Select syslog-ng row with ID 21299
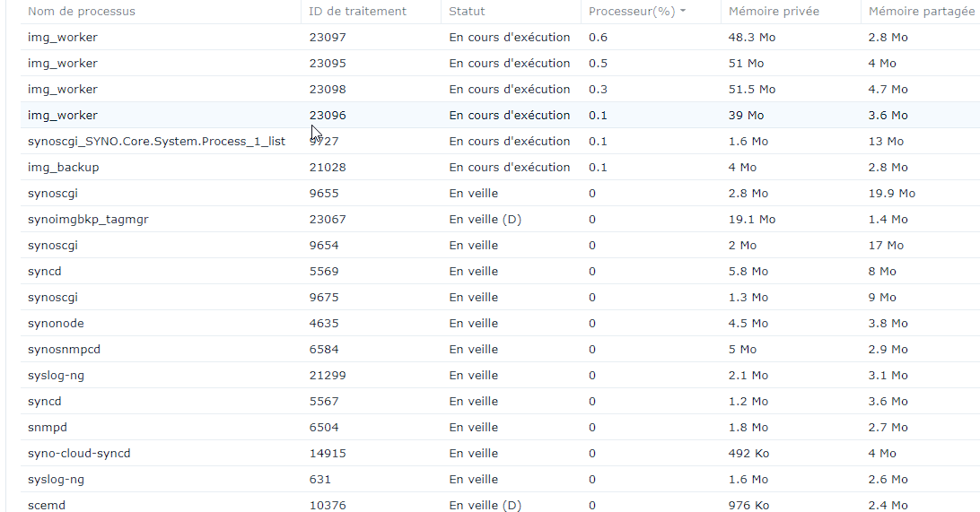 point(500,376)
